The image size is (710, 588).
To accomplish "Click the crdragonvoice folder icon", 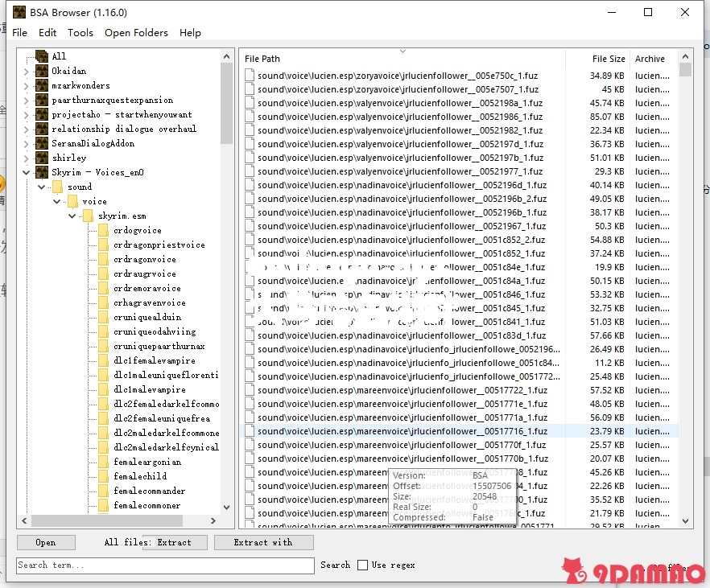I will pos(103,259).
